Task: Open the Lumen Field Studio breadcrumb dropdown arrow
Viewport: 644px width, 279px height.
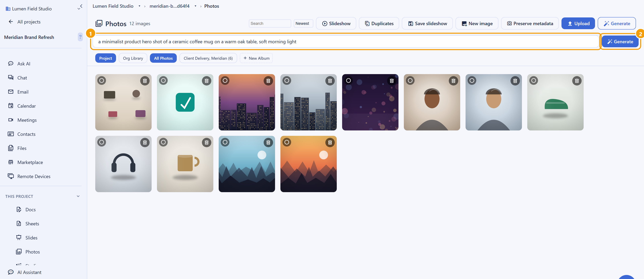Action: (140, 6)
